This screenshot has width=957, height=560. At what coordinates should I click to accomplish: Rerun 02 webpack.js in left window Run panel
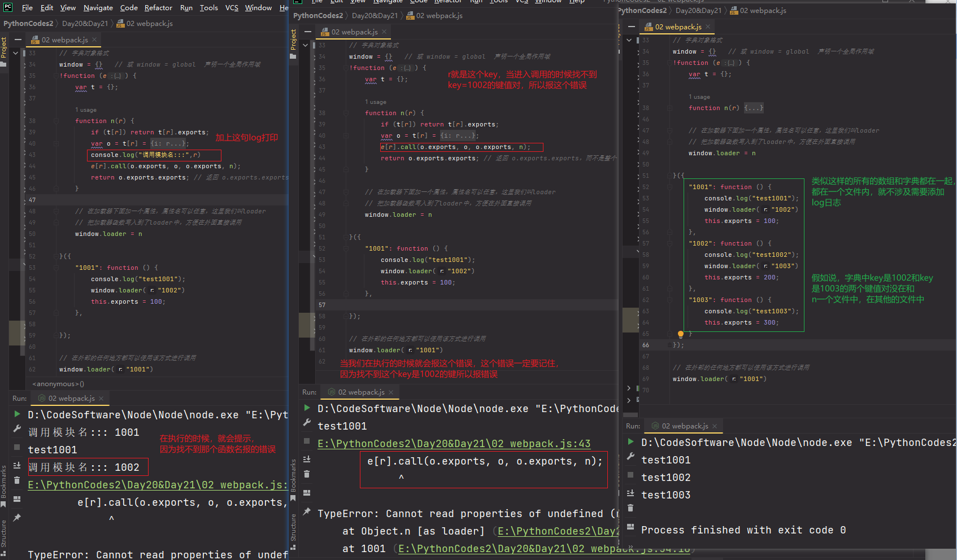(17, 414)
